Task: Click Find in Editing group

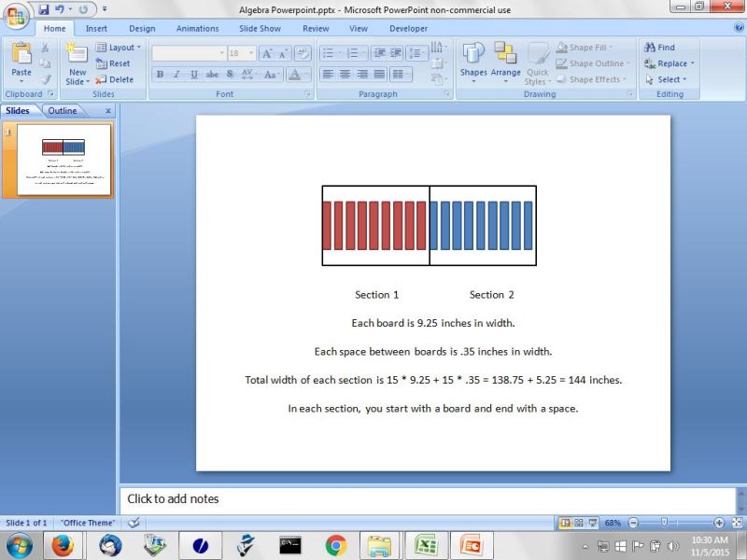Action: [x=660, y=48]
